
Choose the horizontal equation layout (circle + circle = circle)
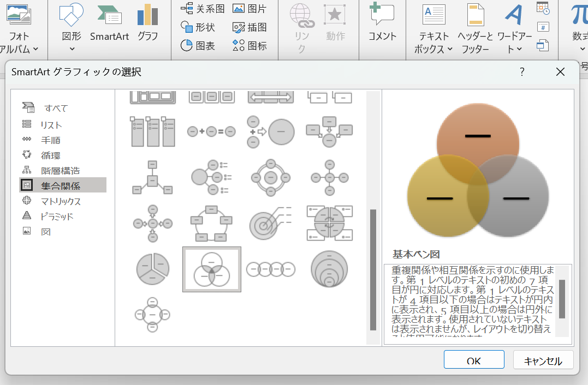pyautogui.click(x=211, y=131)
